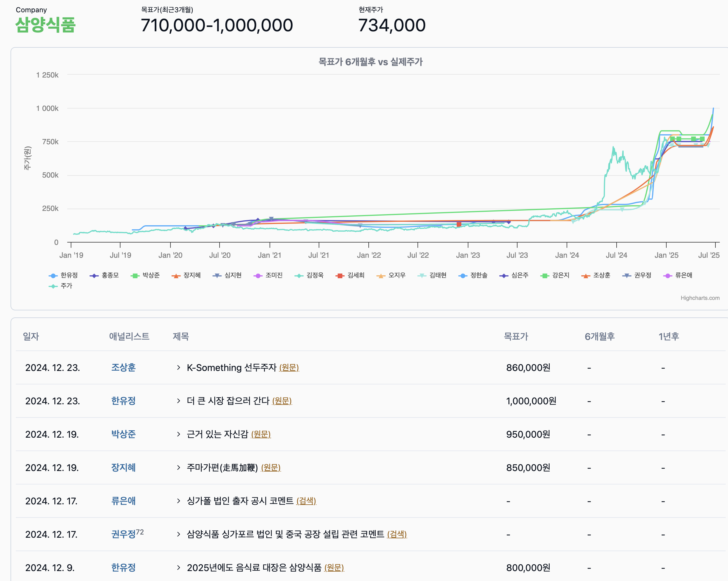Open analyst 박상준 link in the table
Image resolution: width=728 pixels, height=581 pixels.
pos(124,434)
